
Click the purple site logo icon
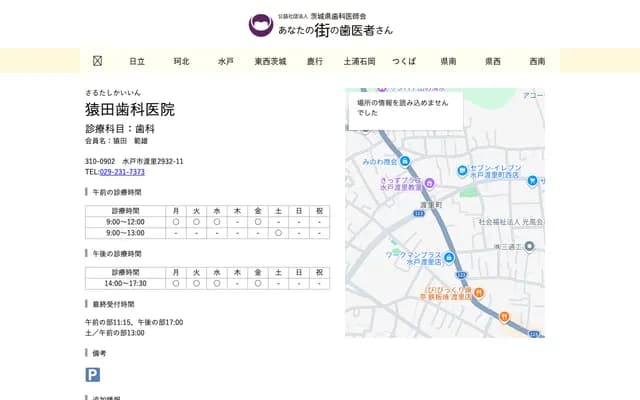click(261, 25)
